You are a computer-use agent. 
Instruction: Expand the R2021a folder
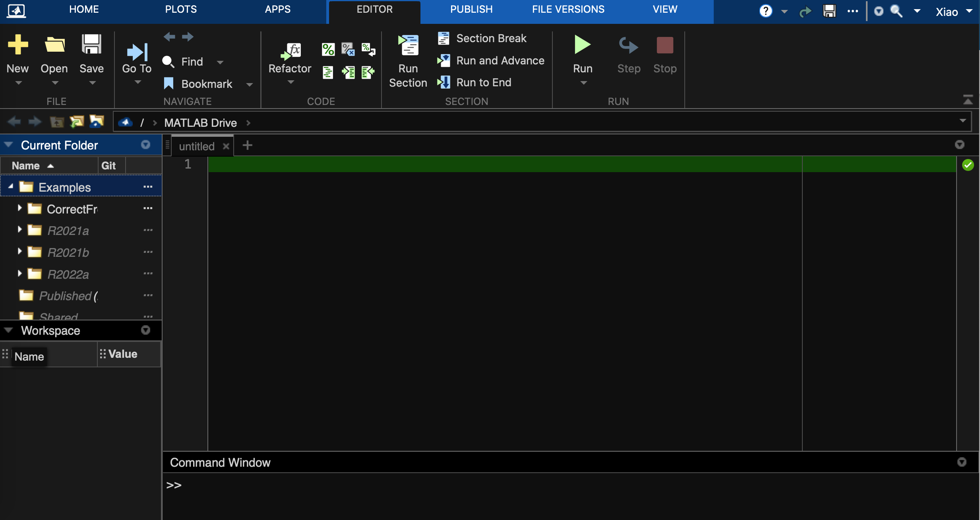[19, 229]
